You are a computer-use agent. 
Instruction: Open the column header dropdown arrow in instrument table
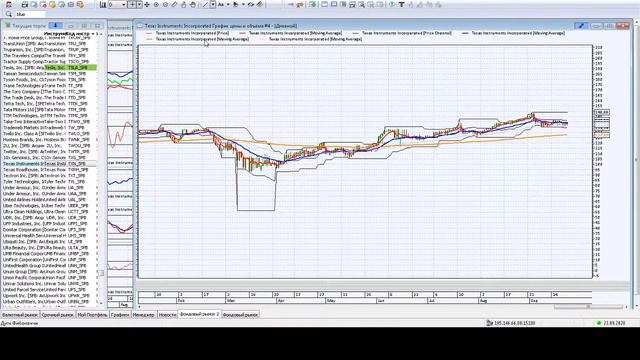coord(93,33)
